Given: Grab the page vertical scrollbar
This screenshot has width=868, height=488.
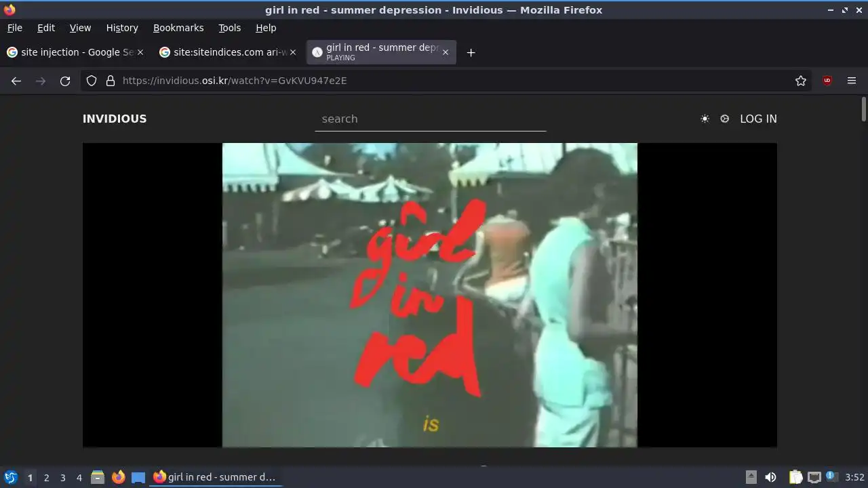Looking at the screenshot, I should click(864, 110).
